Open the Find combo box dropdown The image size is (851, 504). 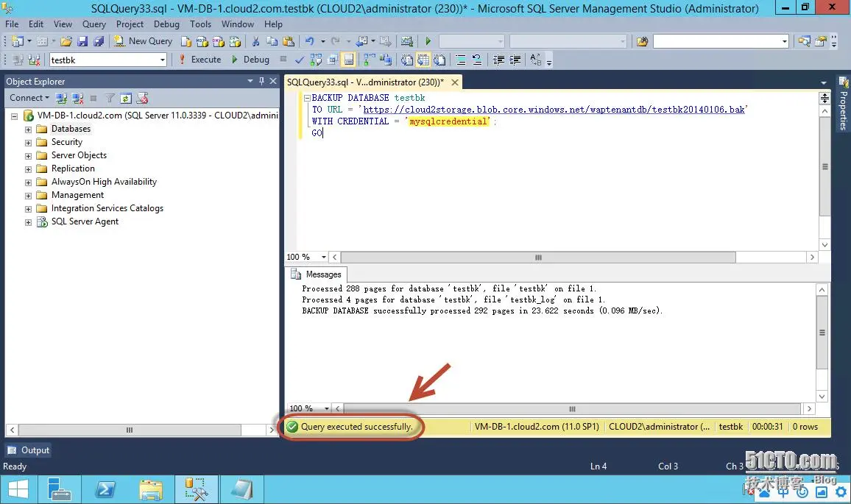(x=784, y=41)
